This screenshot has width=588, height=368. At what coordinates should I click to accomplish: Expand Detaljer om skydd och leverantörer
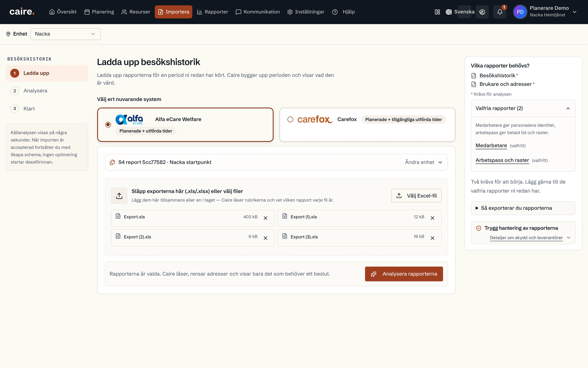pos(530,238)
